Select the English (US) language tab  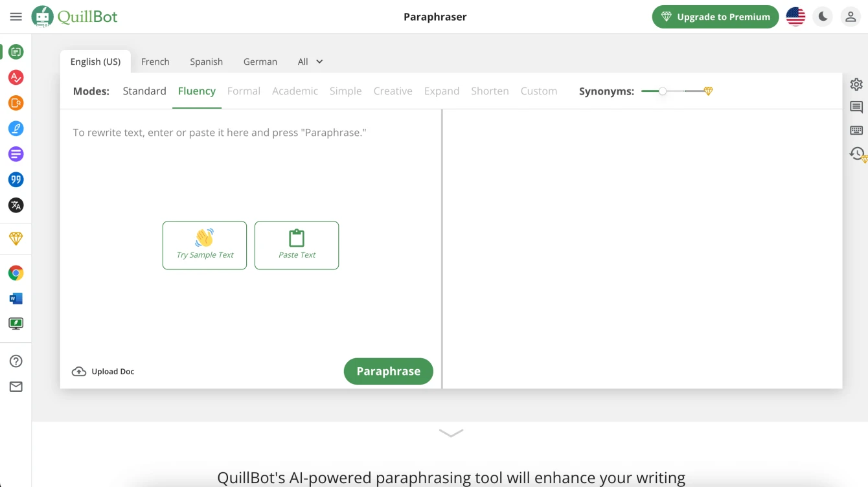[x=95, y=62]
